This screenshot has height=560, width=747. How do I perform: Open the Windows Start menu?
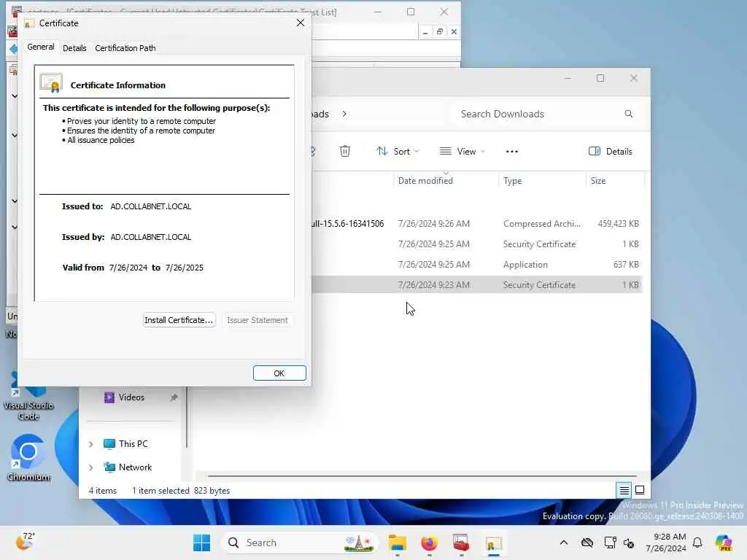(x=201, y=542)
